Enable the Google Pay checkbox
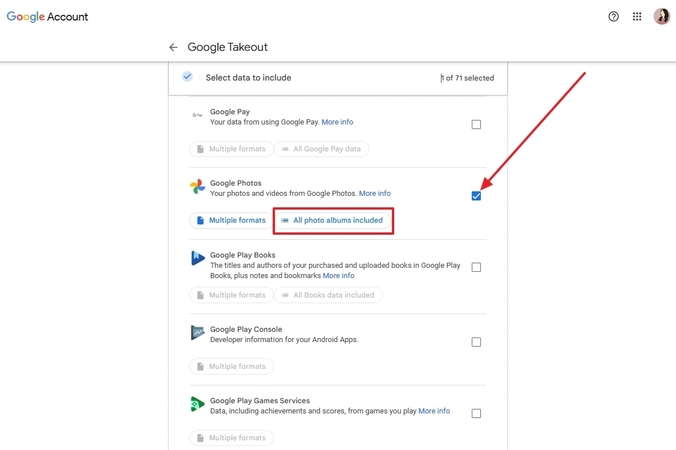Image resolution: width=676 pixels, height=450 pixels. pyautogui.click(x=476, y=125)
